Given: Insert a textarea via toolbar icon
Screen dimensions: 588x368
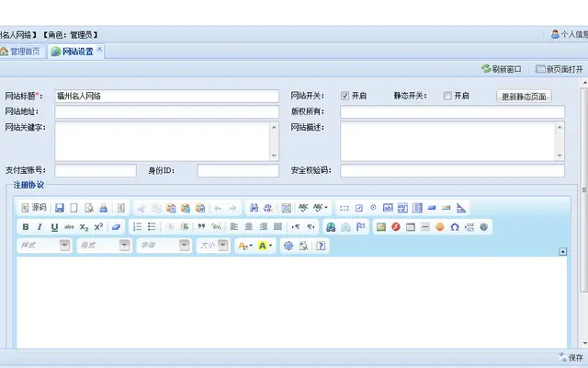Looking at the screenshot, I should click(x=402, y=208).
